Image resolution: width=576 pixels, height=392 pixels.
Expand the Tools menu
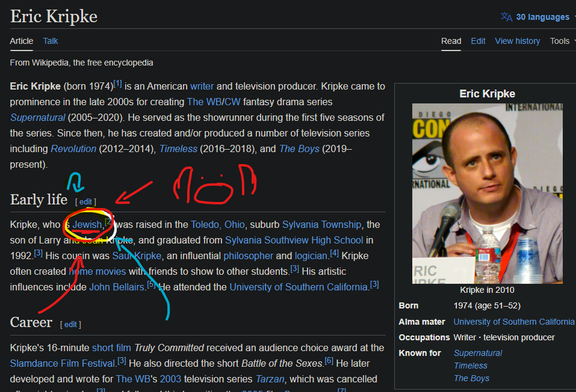point(562,41)
